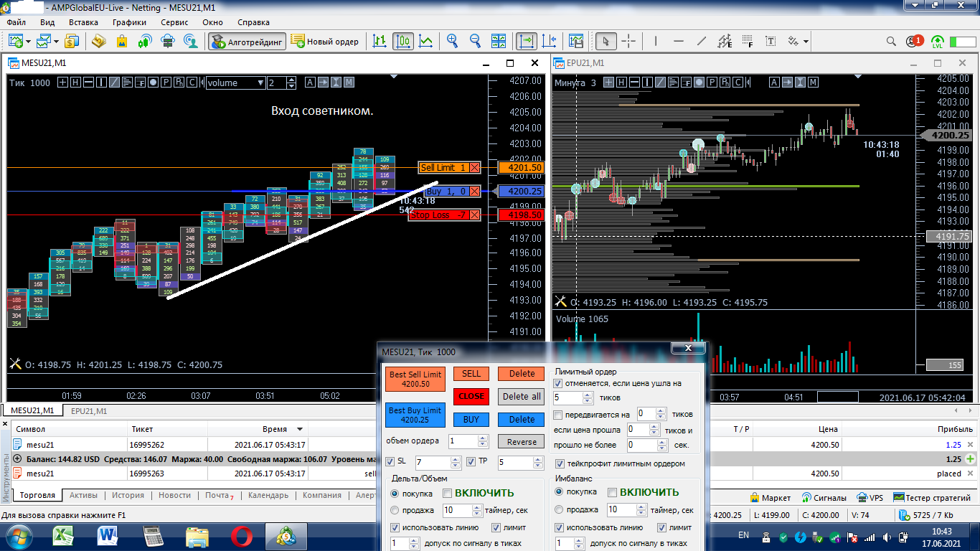Viewport: 980px width, 551px height.
Task: Enable ВКЛЮЧИТЬ checkbox in Имбаланс group
Action: 612,492
